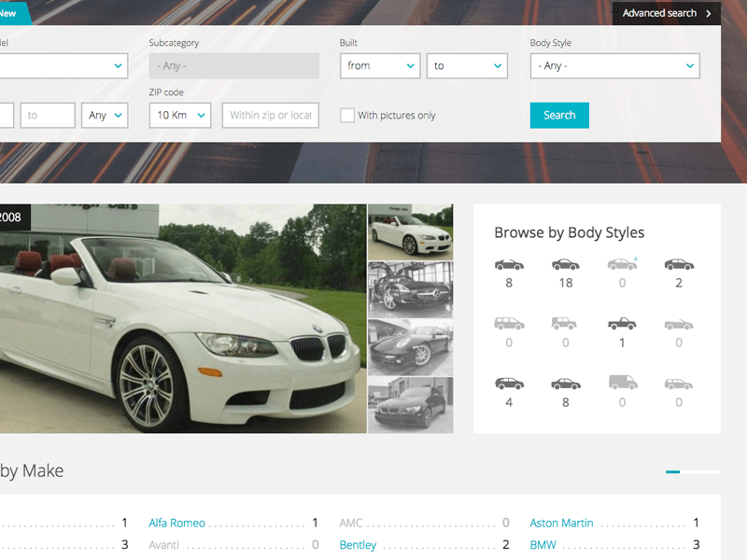Select the minivan body style icon
Viewport: 747px width, 560px height.
pyautogui.click(x=509, y=324)
